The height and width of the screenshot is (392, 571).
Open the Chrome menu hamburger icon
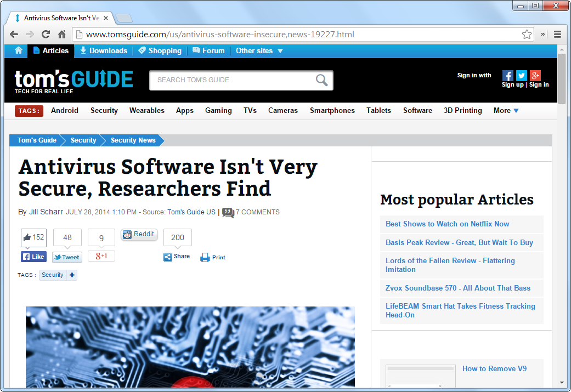tap(558, 35)
